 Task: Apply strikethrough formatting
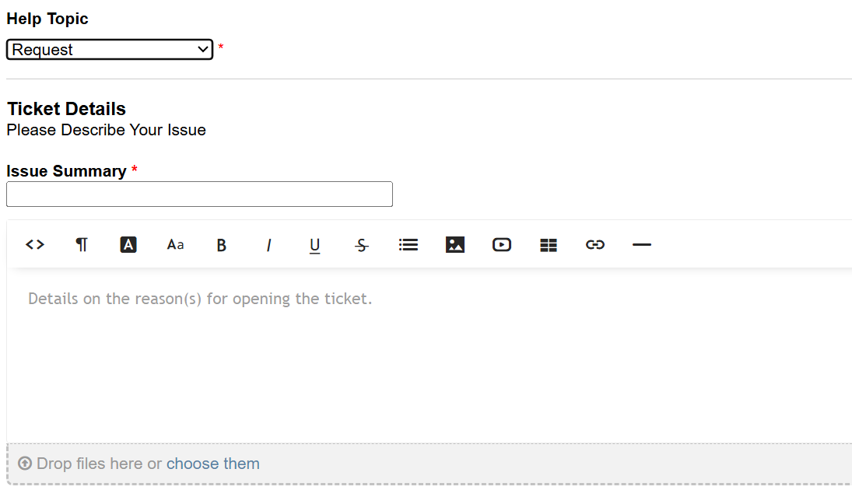(362, 245)
